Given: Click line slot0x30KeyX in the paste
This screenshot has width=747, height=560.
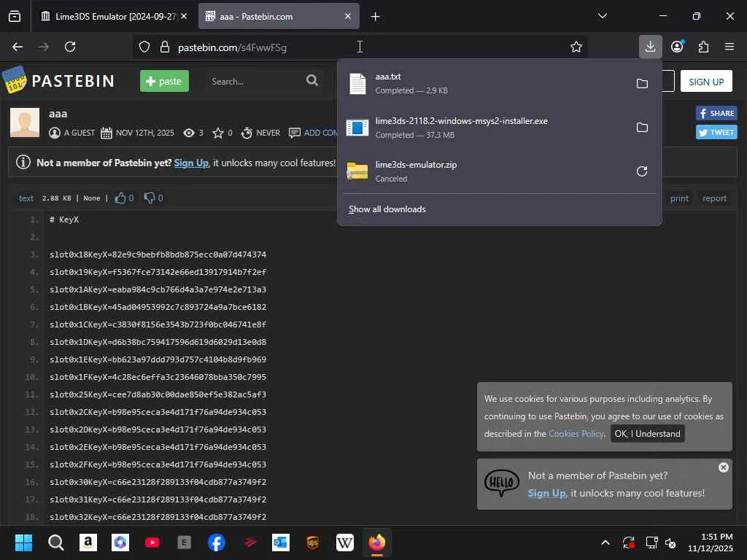Looking at the screenshot, I should point(158,482).
